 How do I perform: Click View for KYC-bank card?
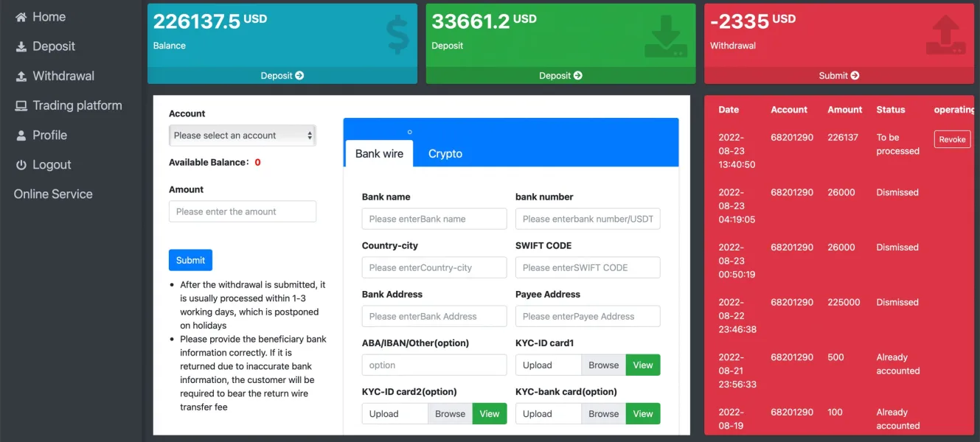[643, 413]
